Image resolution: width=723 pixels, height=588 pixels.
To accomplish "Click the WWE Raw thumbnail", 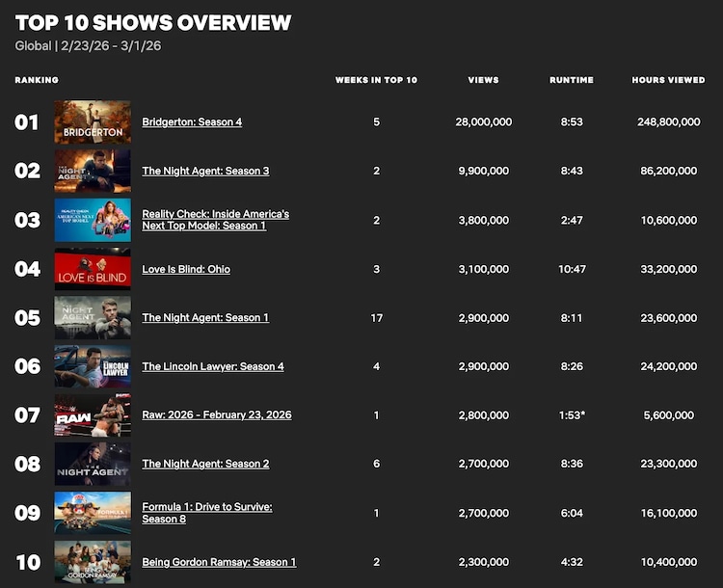I will [93, 415].
